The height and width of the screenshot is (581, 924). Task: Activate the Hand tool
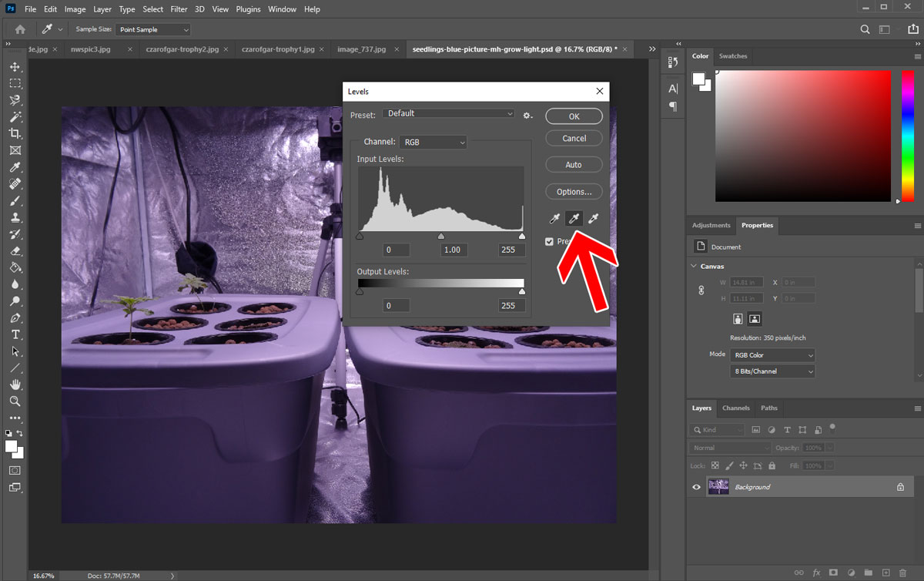click(15, 385)
